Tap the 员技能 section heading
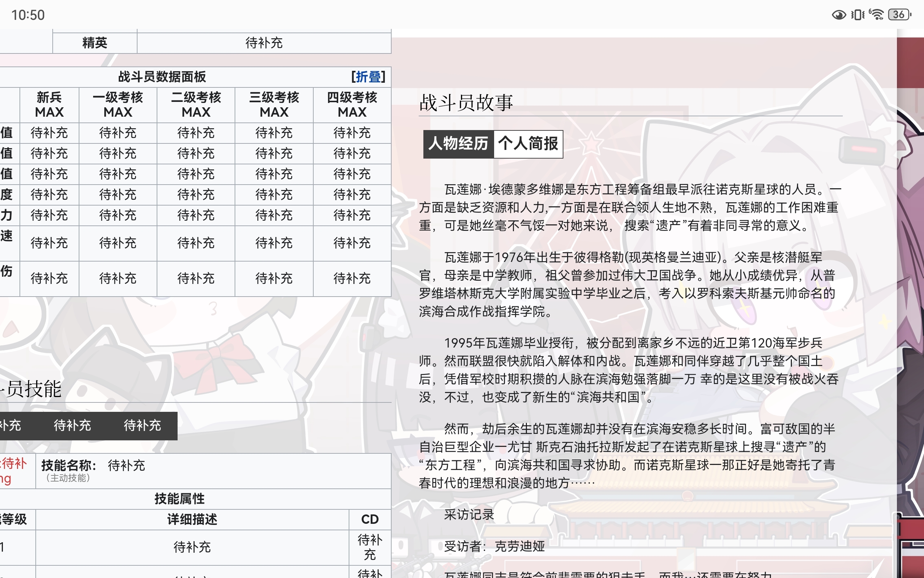Viewport: 924px width, 578px height. [x=31, y=389]
